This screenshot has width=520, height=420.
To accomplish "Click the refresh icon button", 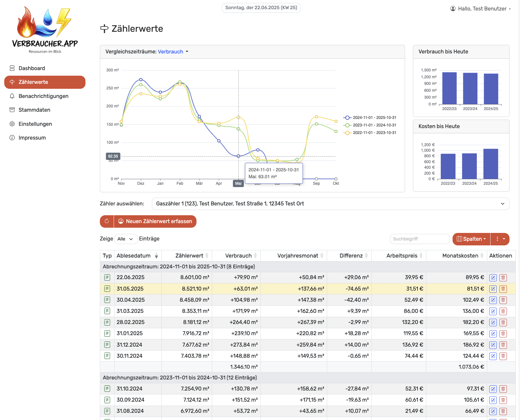I will 107,221.
